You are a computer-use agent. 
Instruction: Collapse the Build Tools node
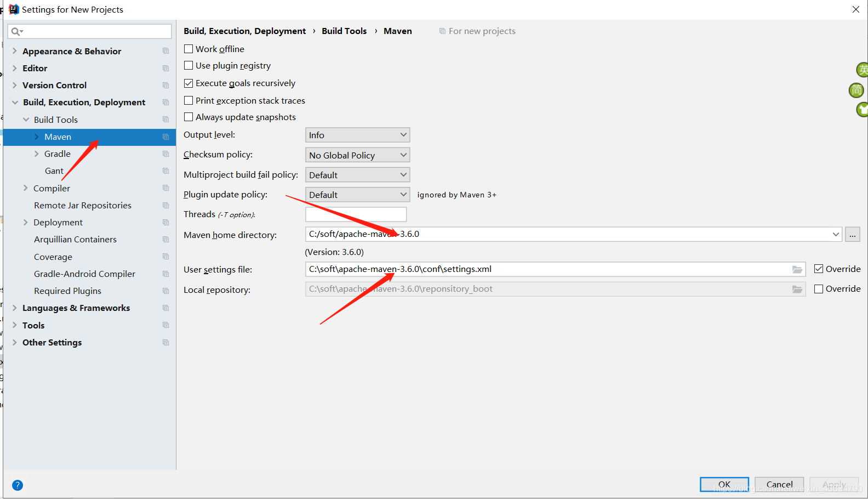(x=26, y=120)
